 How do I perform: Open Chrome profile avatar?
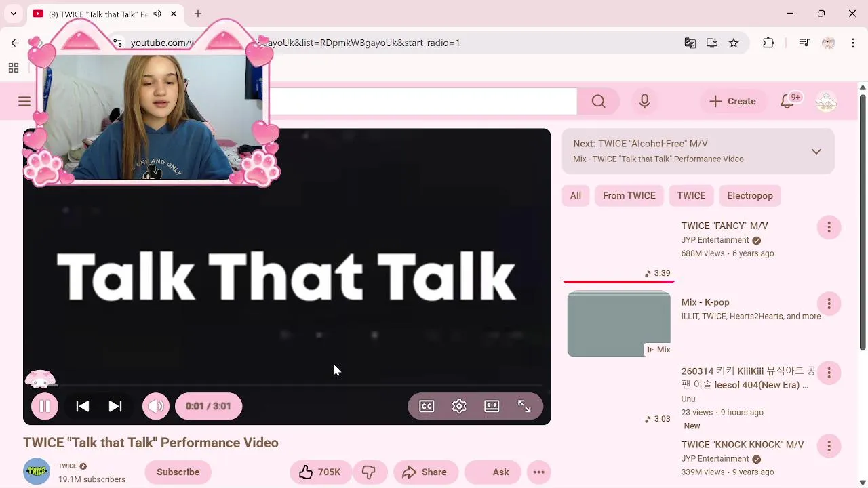coord(829,43)
